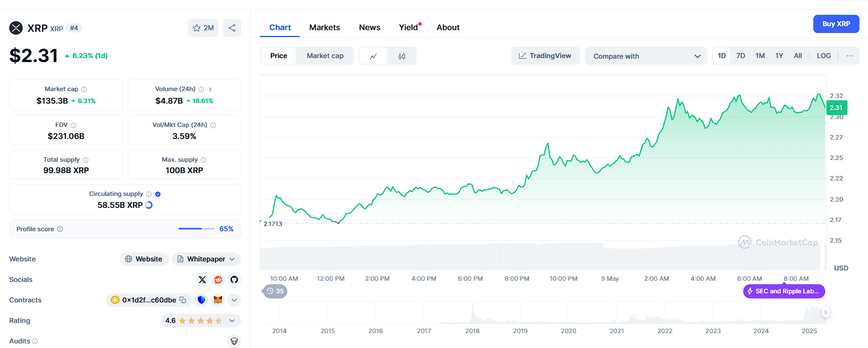Switch to the Markets tab
Screen dimensions: 868x348
[x=324, y=27]
